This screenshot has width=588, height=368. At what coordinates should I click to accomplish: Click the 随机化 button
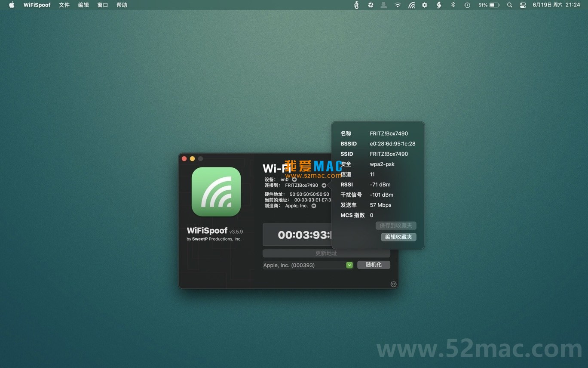374,265
